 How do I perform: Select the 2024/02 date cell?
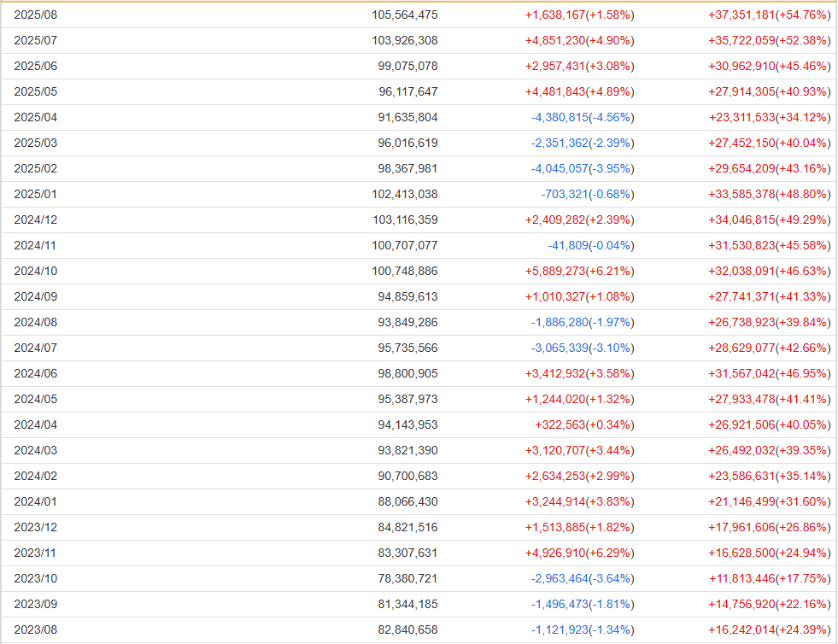click(35, 477)
